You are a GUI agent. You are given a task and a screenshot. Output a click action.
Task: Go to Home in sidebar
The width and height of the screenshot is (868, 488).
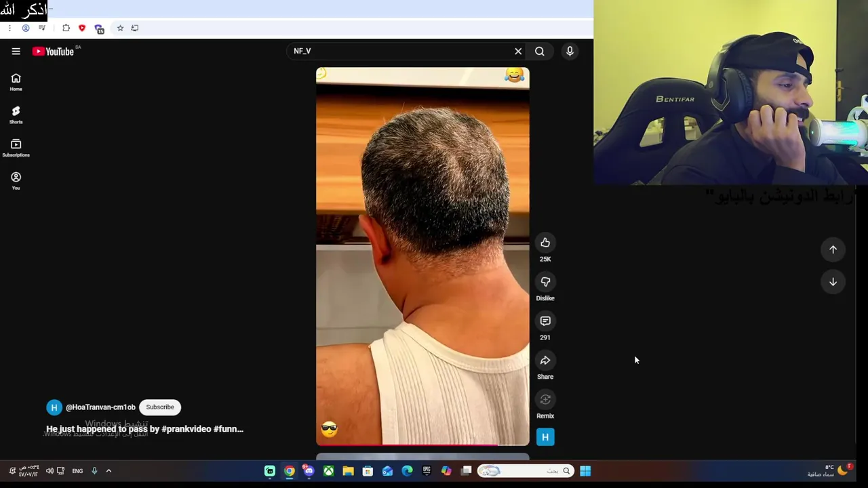coord(16,82)
